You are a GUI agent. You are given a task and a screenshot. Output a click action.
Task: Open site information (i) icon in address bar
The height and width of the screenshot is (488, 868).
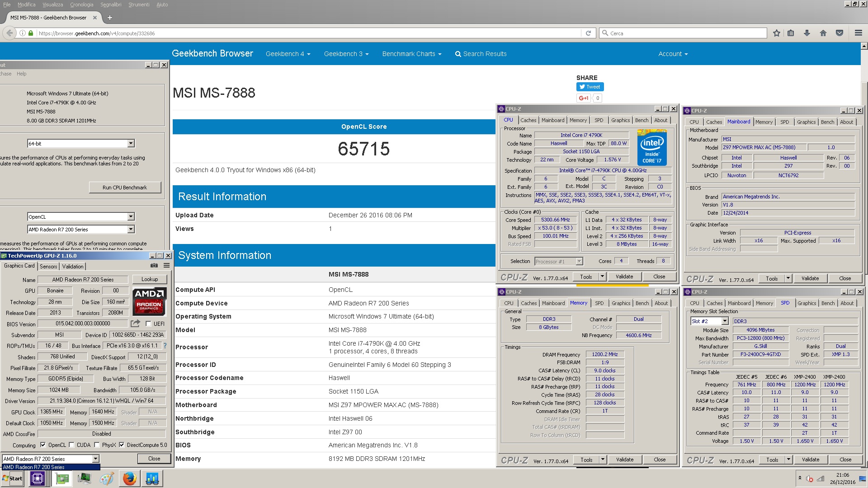pos(22,33)
